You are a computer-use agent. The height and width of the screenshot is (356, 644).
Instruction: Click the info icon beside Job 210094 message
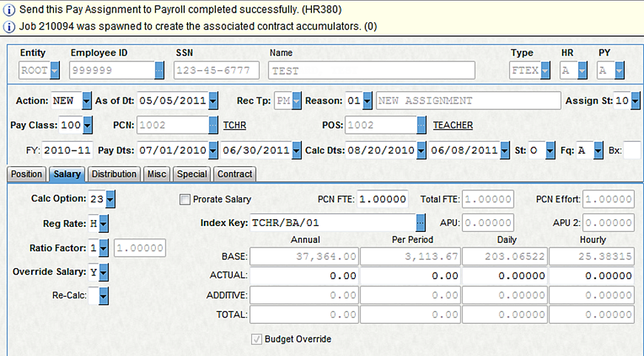8,27
